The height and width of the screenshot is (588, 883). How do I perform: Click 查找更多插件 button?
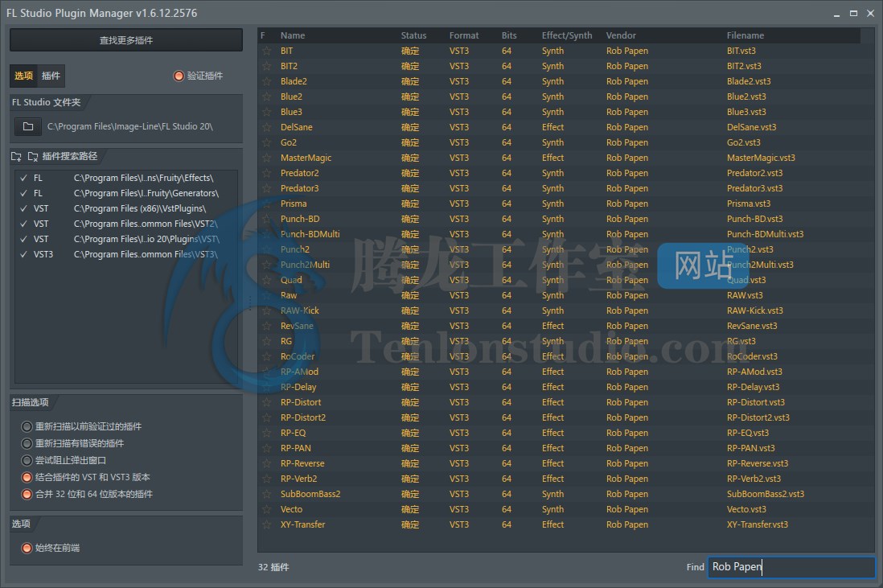click(x=126, y=40)
